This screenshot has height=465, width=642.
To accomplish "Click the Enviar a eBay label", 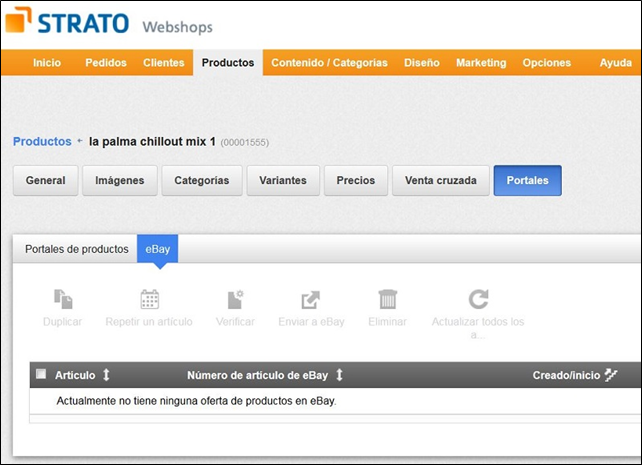I will click(x=311, y=322).
